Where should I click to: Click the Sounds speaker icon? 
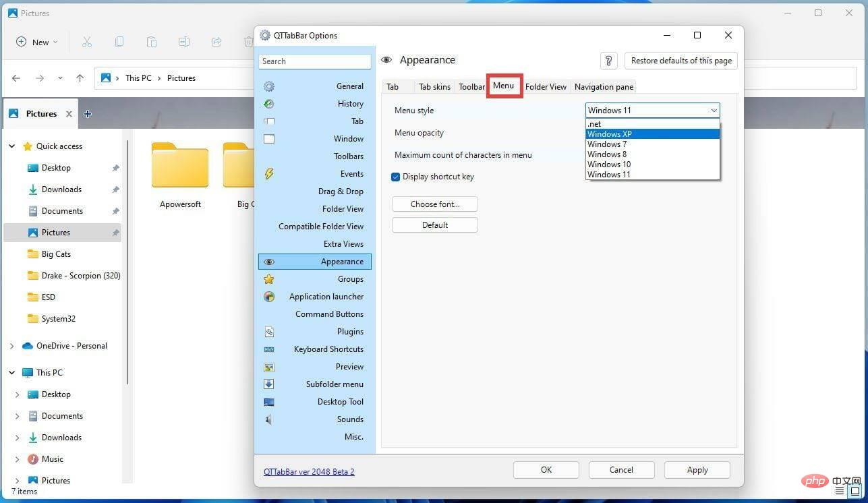[269, 419]
